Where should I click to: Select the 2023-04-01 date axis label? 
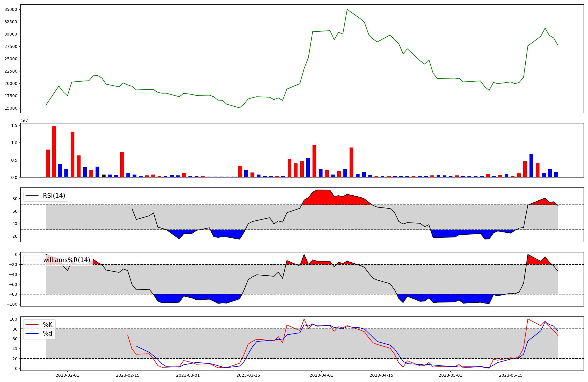point(321,375)
